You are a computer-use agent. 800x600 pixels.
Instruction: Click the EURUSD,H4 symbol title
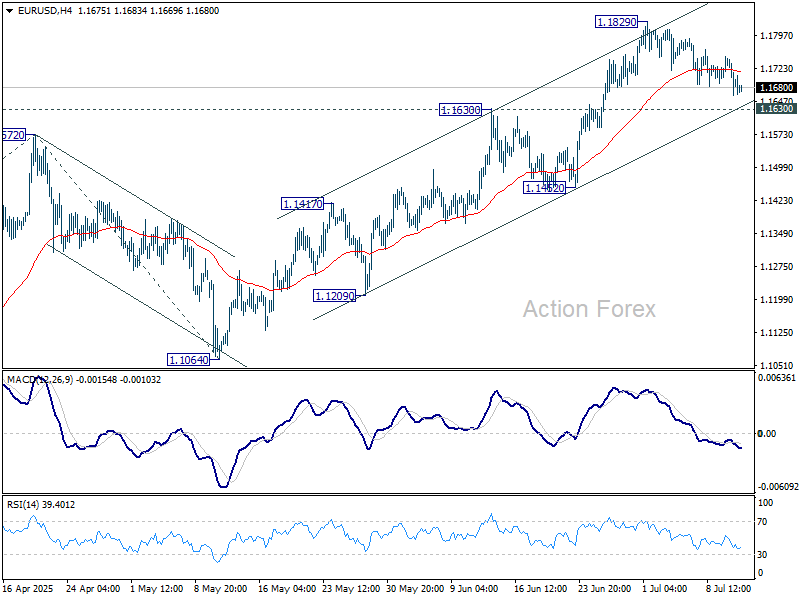(x=45, y=11)
